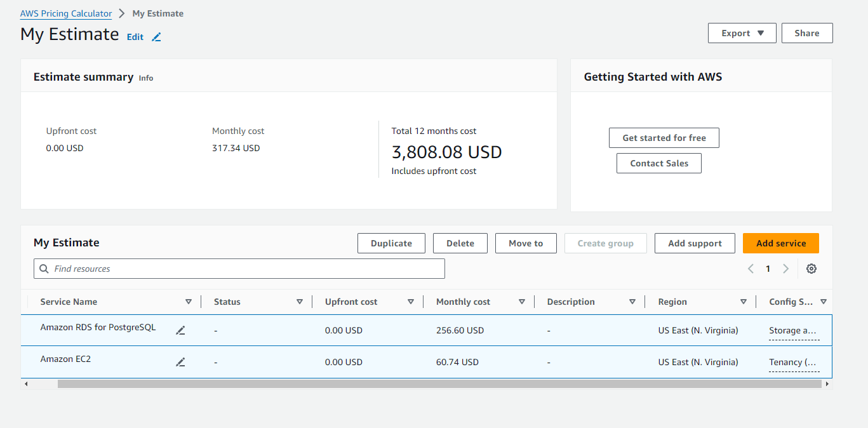Viewport: 868px width, 428px height.
Task: Click US East (N. Virginia) in RDS row
Action: pos(698,330)
